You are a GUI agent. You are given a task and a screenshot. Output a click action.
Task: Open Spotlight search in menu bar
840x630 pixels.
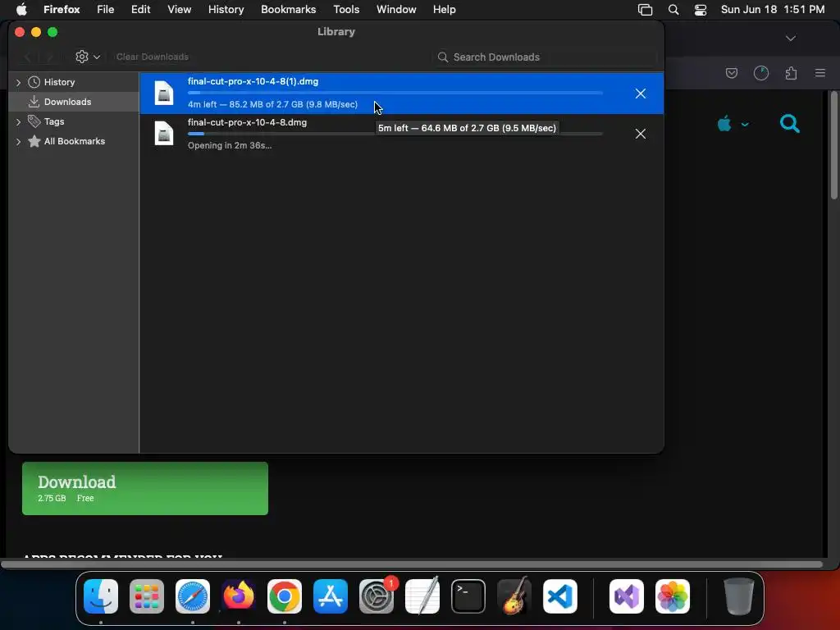point(673,10)
